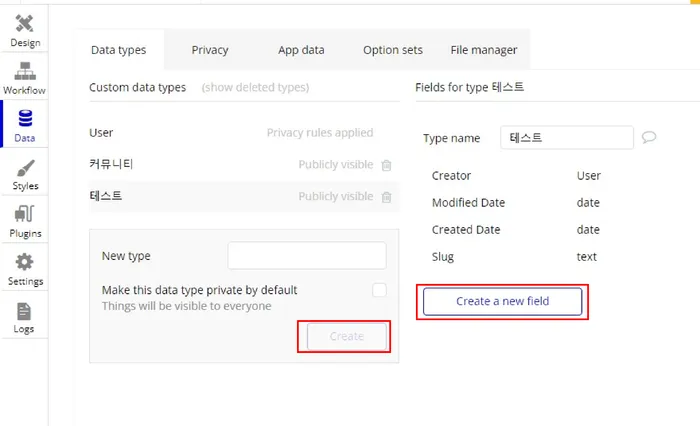Open the Styles brush icon

point(24,168)
